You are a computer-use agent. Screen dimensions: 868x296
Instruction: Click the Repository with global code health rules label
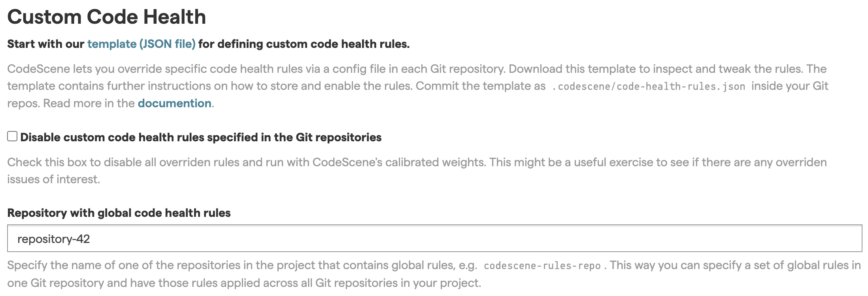click(x=119, y=213)
